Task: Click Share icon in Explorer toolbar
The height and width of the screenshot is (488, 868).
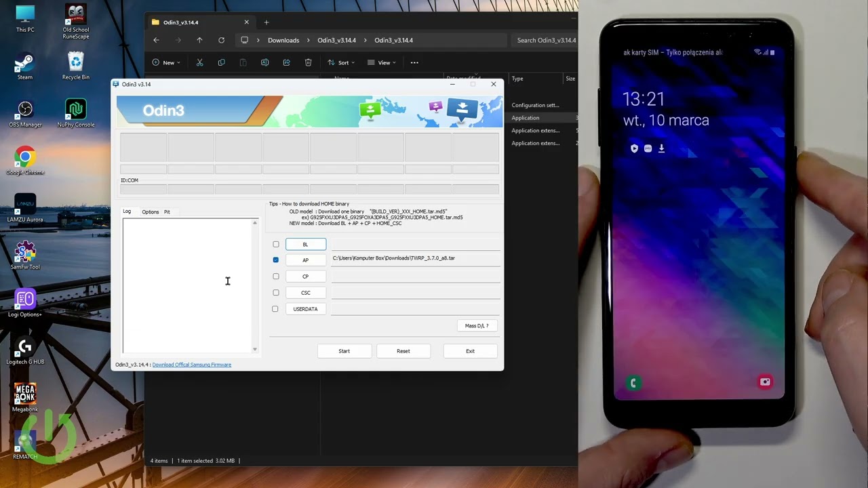Action: [x=286, y=62]
